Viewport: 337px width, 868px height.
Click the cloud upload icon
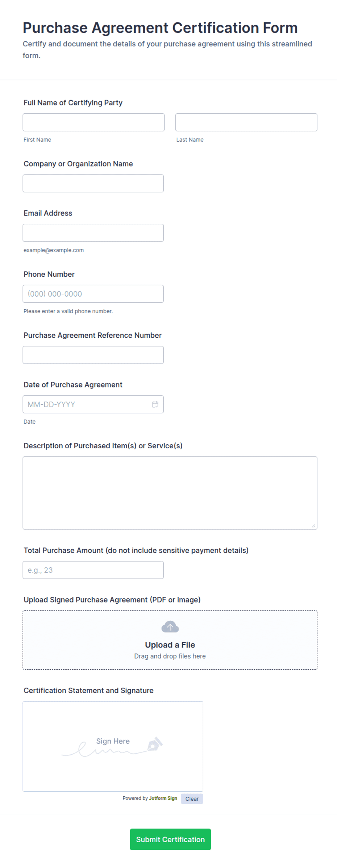(170, 626)
